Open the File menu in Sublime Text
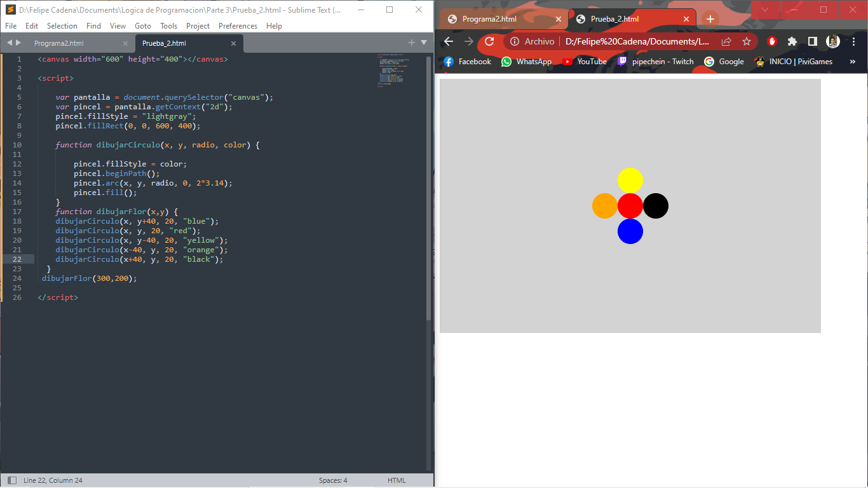Screen dimensions: 868x488 click(x=11, y=26)
